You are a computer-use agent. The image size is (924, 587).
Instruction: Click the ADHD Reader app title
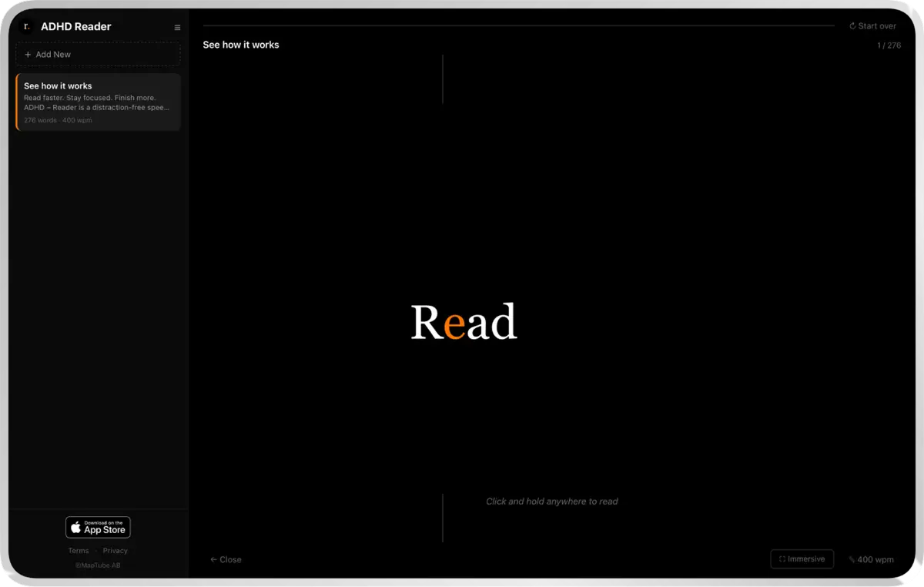tap(75, 26)
